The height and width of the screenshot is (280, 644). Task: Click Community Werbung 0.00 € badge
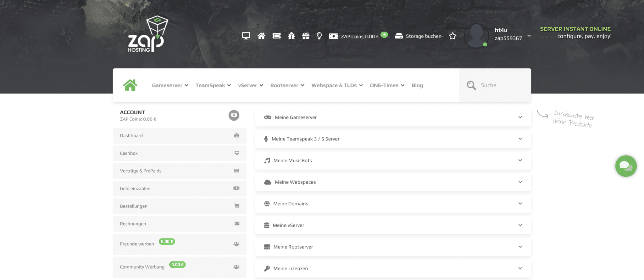177,265
